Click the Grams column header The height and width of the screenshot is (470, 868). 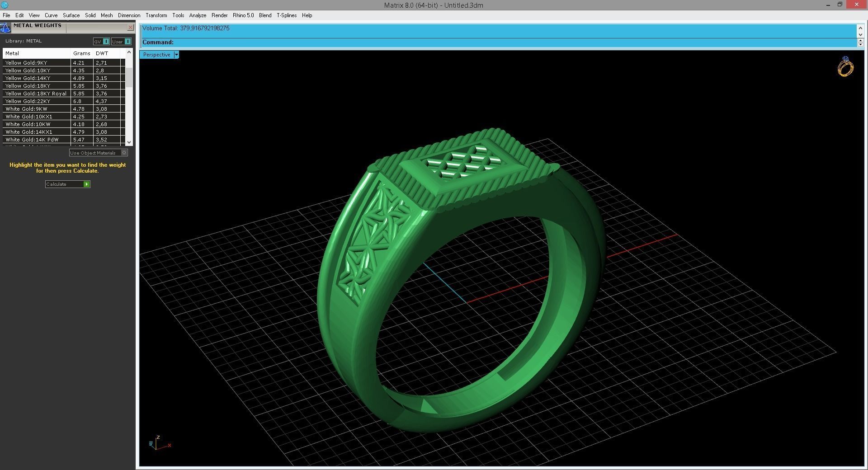[x=82, y=53]
